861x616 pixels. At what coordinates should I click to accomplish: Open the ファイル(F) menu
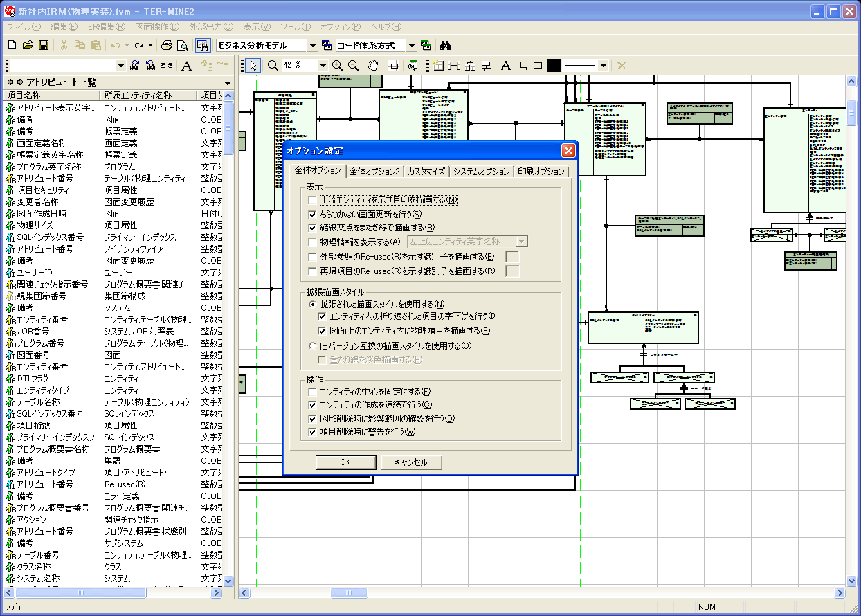tap(24, 26)
